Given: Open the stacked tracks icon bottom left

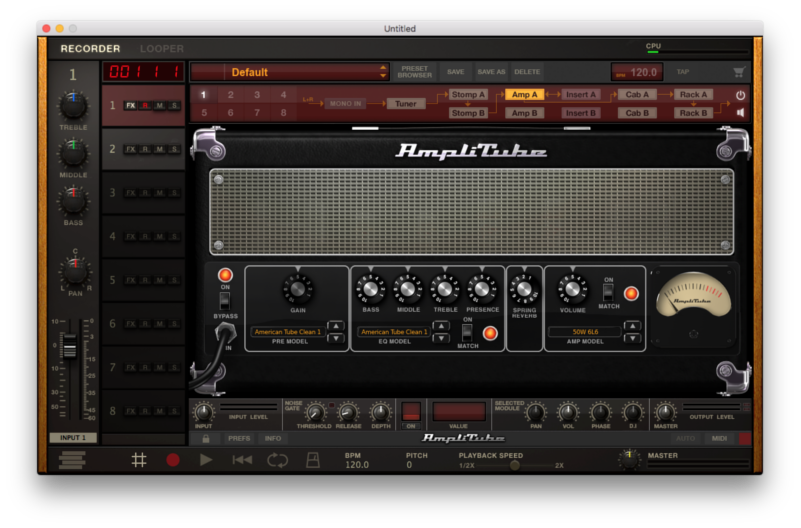Looking at the screenshot, I should point(72,460).
